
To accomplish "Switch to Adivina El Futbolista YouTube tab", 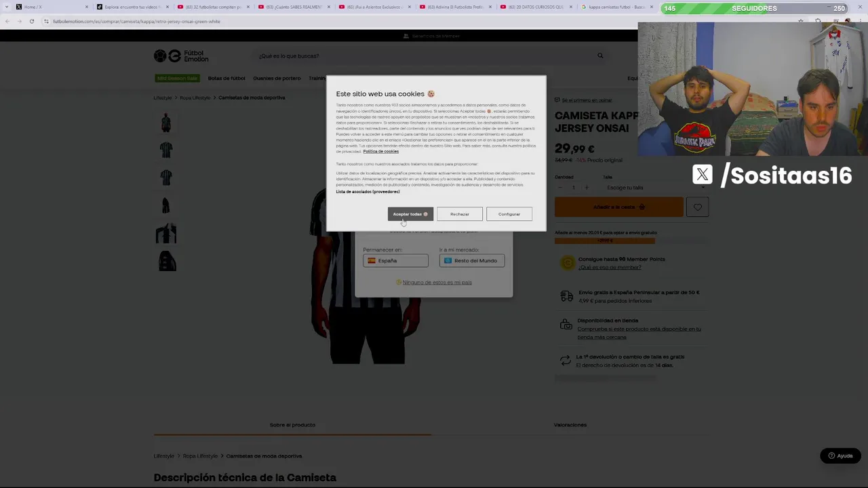I will 455,7.
